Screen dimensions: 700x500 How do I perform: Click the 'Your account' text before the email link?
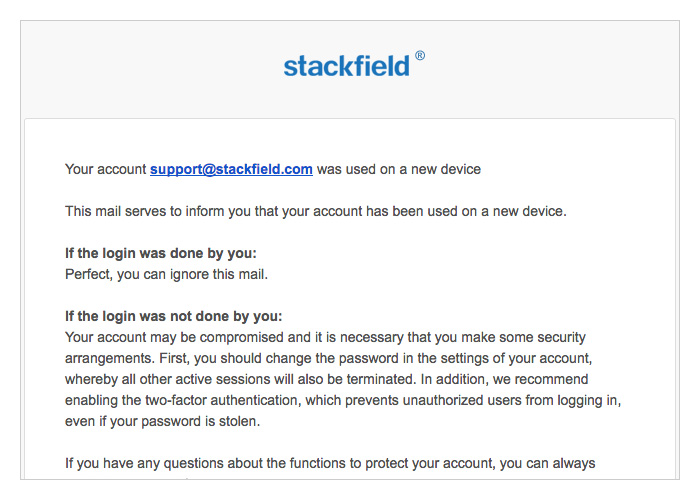point(105,169)
